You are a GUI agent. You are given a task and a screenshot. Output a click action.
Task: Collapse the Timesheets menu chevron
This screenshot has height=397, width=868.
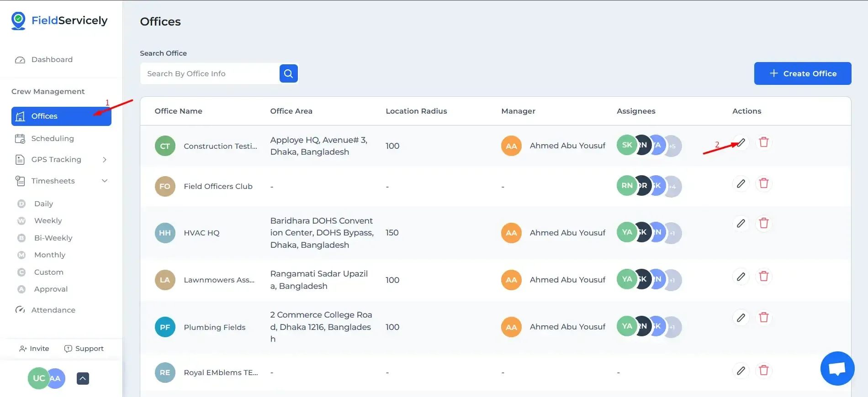pyautogui.click(x=105, y=181)
